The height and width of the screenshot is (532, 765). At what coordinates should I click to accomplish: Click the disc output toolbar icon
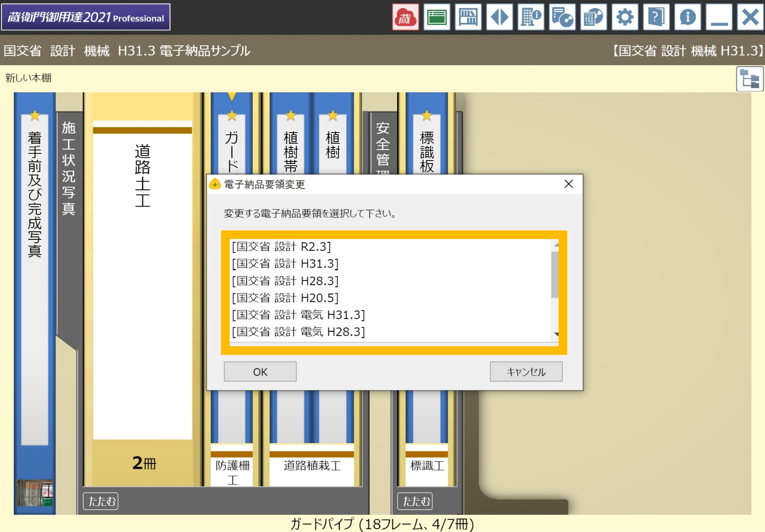(x=562, y=17)
